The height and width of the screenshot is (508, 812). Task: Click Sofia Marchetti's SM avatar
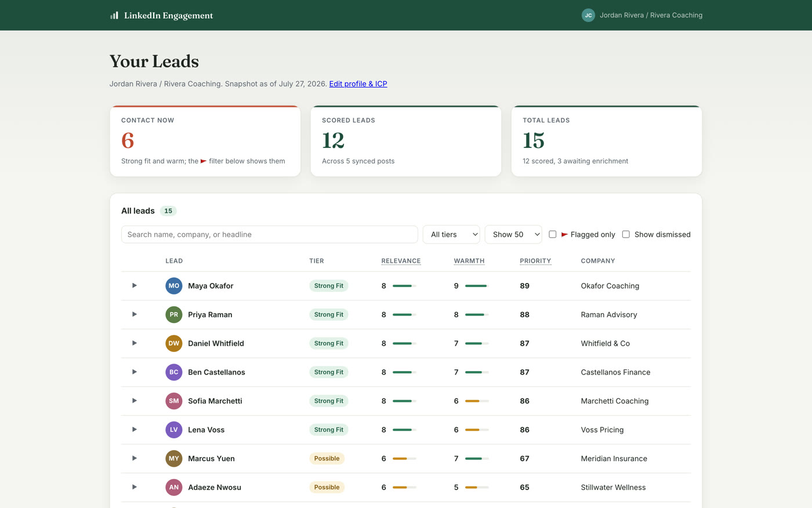point(174,401)
